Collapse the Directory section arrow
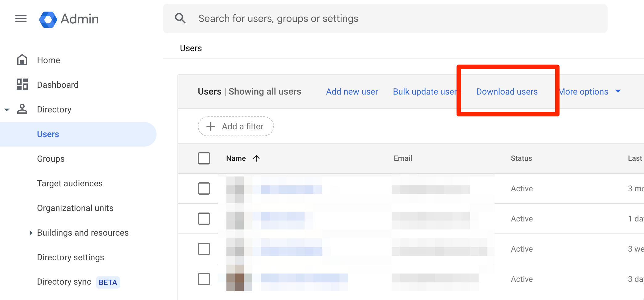Screen dimensions: 644x300 7,110
